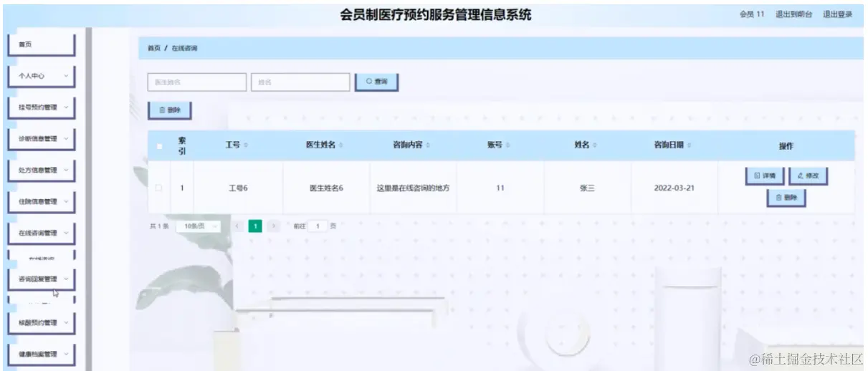This screenshot has height=371, width=868.
Task: Click the 删除 button above the table
Action: tap(170, 110)
